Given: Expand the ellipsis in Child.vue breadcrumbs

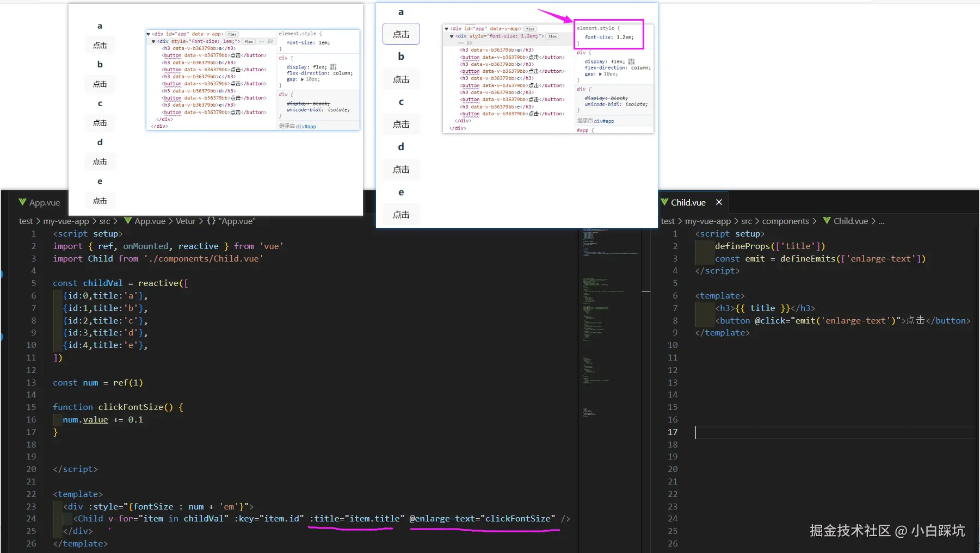Looking at the screenshot, I should pyautogui.click(x=882, y=221).
